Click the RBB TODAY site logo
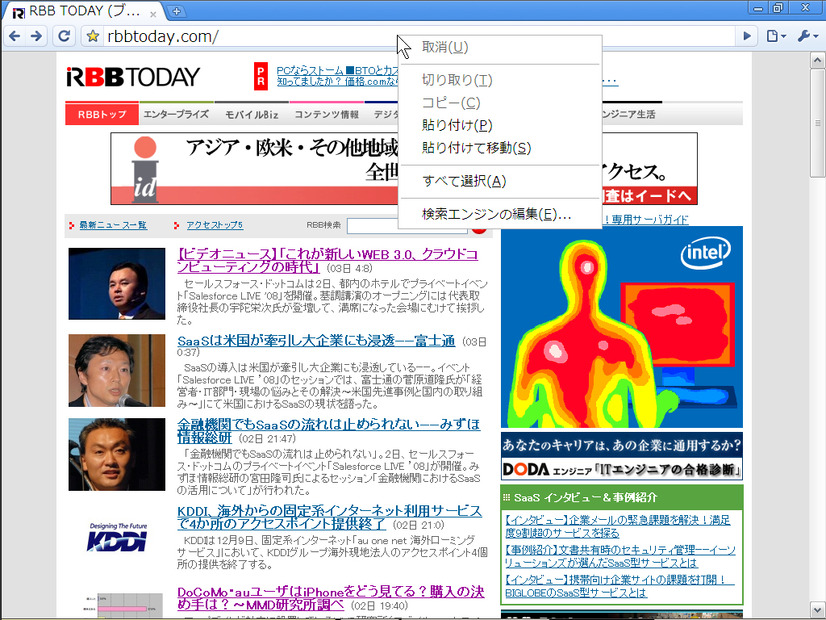The width and height of the screenshot is (826, 620). point(133,77)
